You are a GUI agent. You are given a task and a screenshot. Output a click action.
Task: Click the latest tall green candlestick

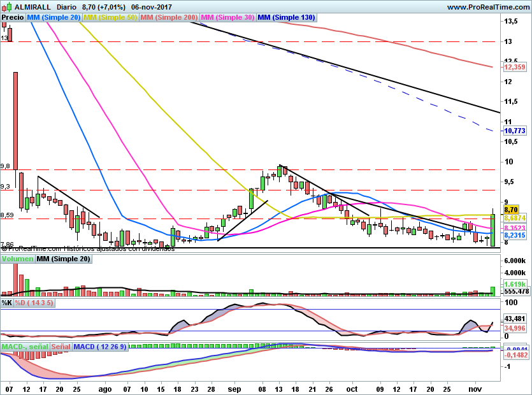(492, 231)
